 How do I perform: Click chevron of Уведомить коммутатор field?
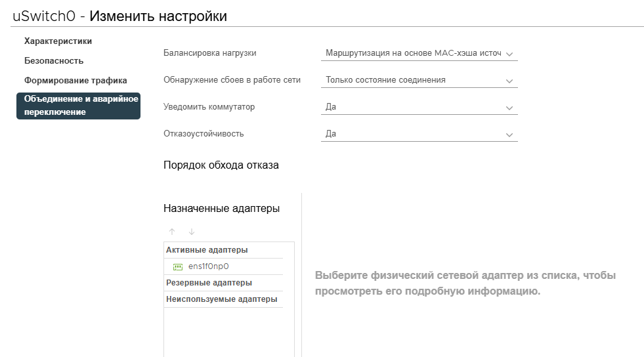[509, 108]
